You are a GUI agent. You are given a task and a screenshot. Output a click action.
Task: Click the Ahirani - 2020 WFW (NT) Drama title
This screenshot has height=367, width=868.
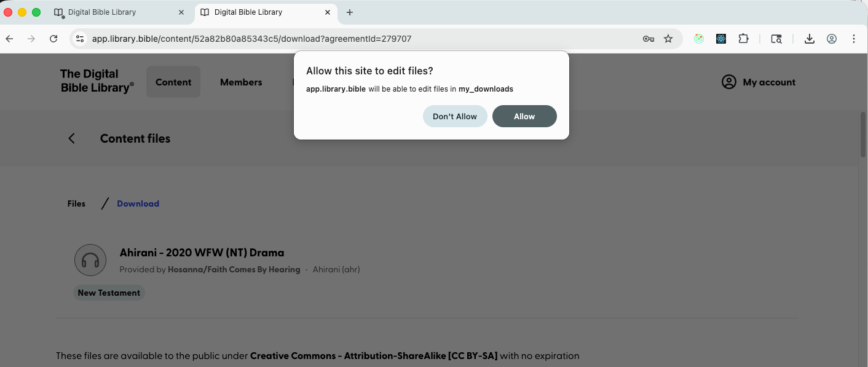tap(202, 253)
